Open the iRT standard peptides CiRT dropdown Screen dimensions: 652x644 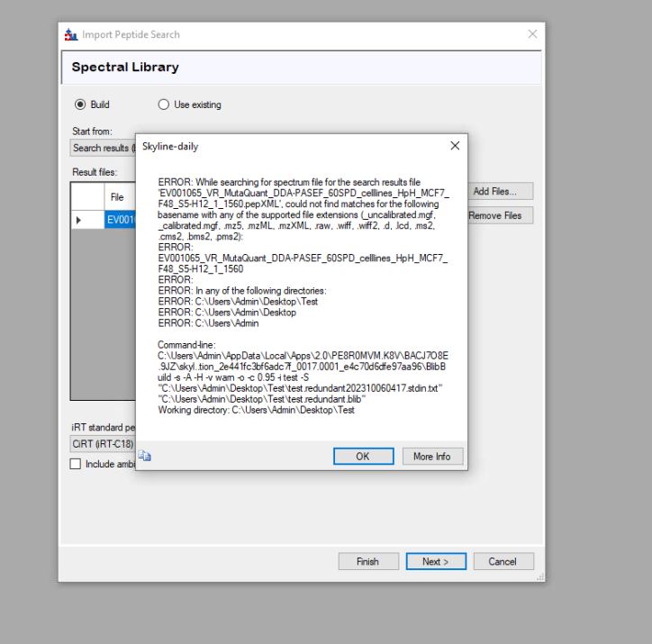pyautogui.click(x=102, y=444)
